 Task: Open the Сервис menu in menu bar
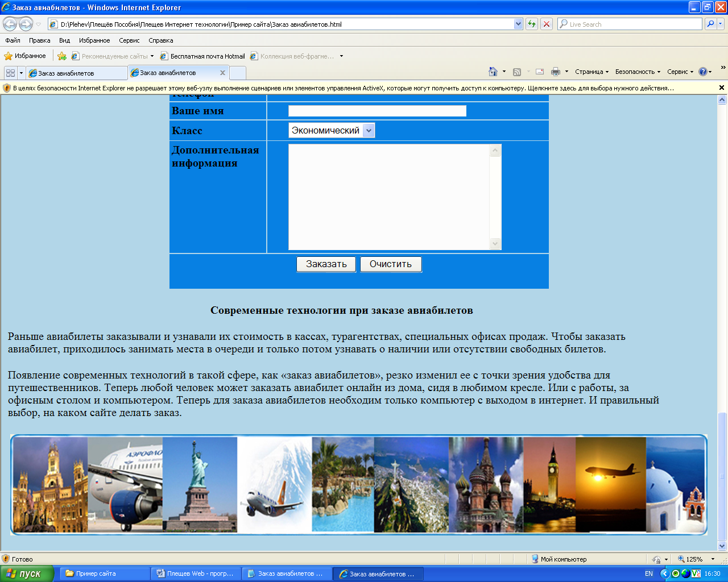pos(129,40)
